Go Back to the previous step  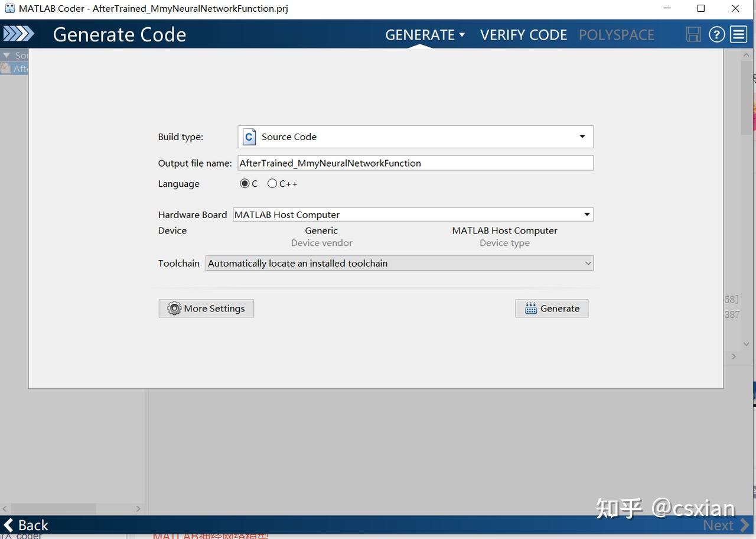pos(26,525)
